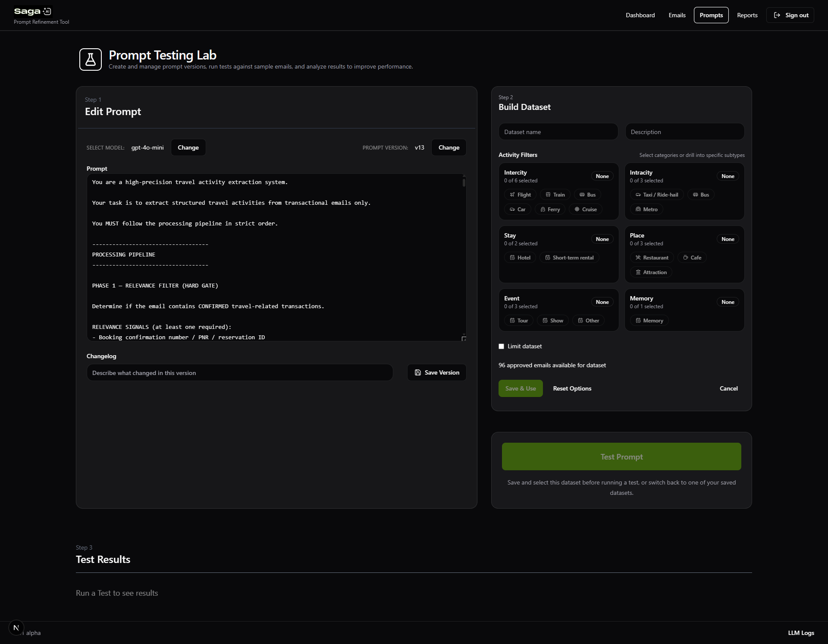Click None in the Intercity card
The height and width of the screenshot is (644, 828).
point(602,176)
